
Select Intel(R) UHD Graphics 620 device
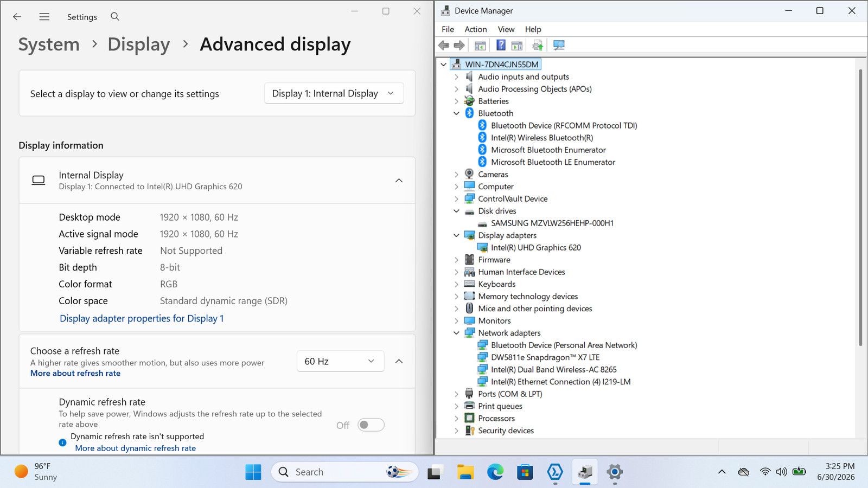click(536, 248)
